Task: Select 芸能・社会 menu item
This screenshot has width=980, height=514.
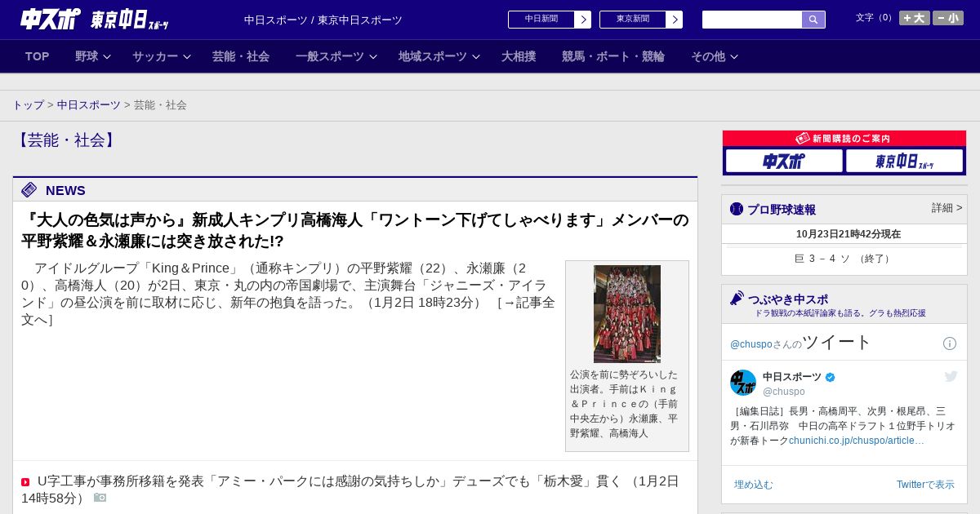Action: tap(241, 56)
